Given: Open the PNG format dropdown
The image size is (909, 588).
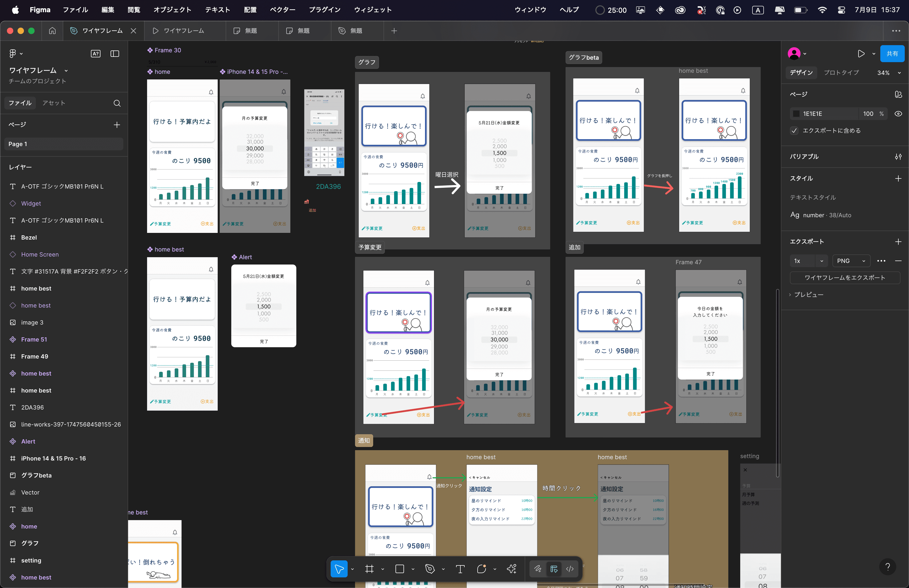Looking at the screenshot, I should coord(851,261).
